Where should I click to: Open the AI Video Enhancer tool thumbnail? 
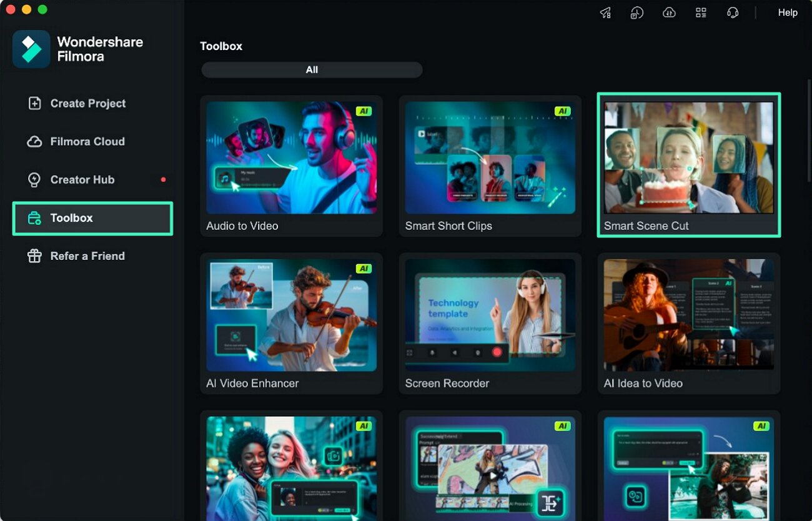(292, 315)
